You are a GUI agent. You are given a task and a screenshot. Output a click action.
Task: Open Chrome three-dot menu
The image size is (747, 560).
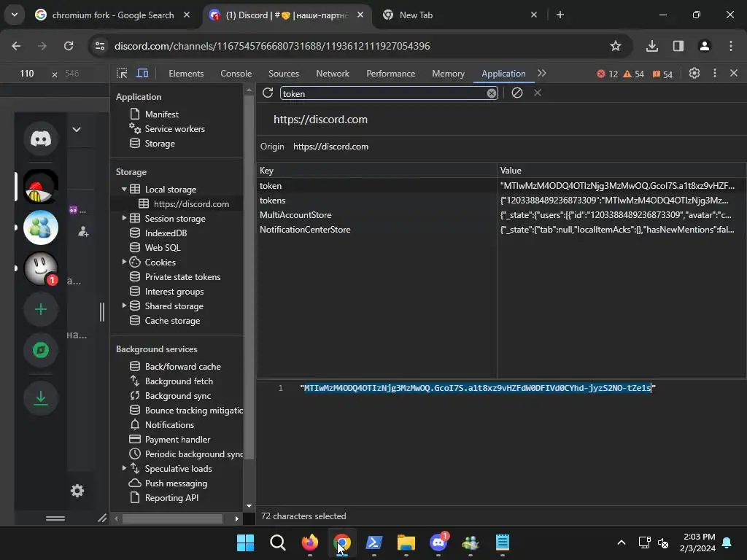731,46
